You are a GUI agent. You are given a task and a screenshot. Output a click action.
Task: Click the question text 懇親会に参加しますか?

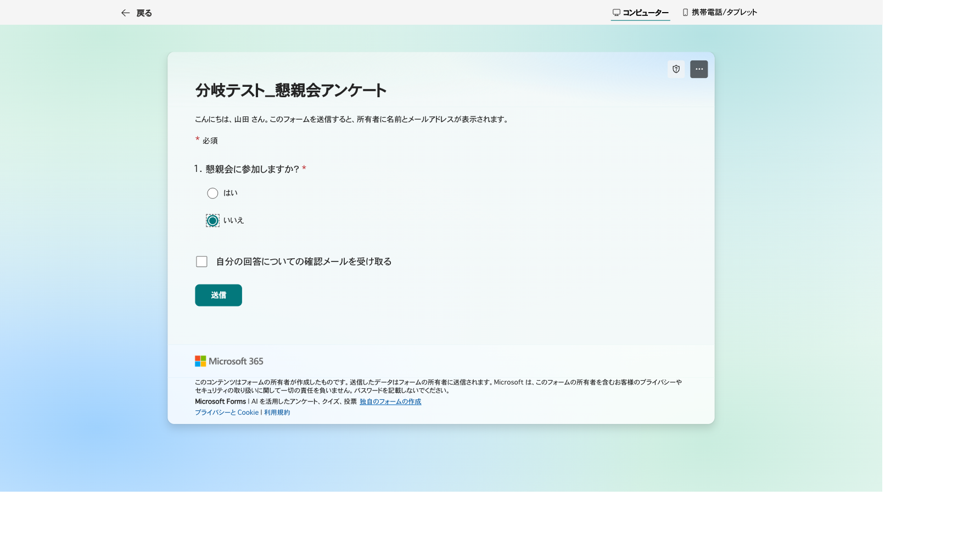(253, 169)
